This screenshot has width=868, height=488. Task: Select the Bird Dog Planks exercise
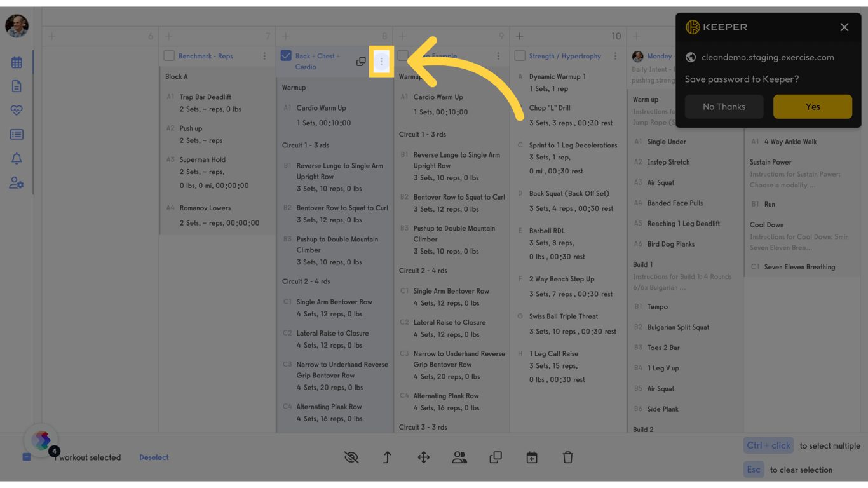[670, 244]
